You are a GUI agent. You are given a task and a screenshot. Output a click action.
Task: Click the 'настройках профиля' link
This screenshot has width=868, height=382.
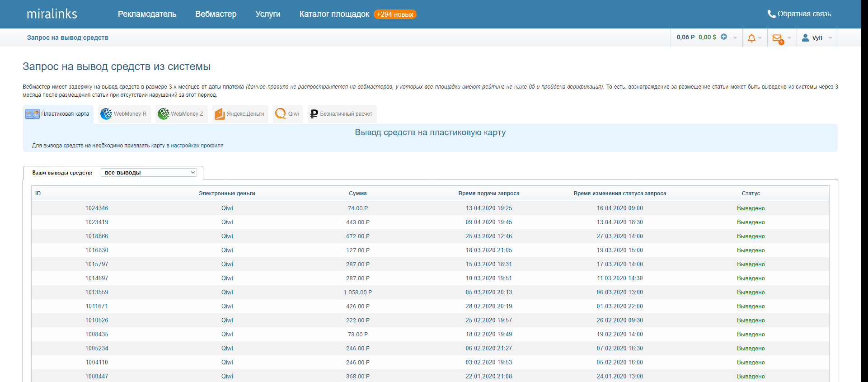197,146
